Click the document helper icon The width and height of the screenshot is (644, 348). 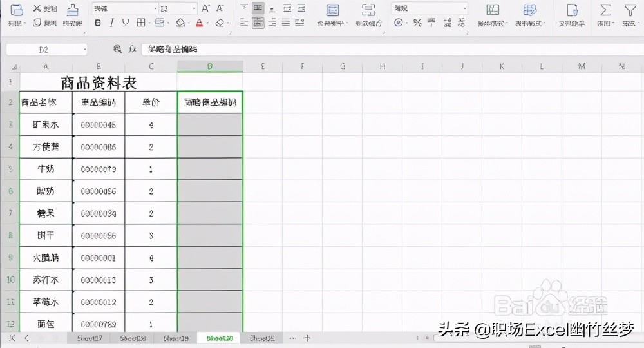pyautogui.click(x=572, y=10)
